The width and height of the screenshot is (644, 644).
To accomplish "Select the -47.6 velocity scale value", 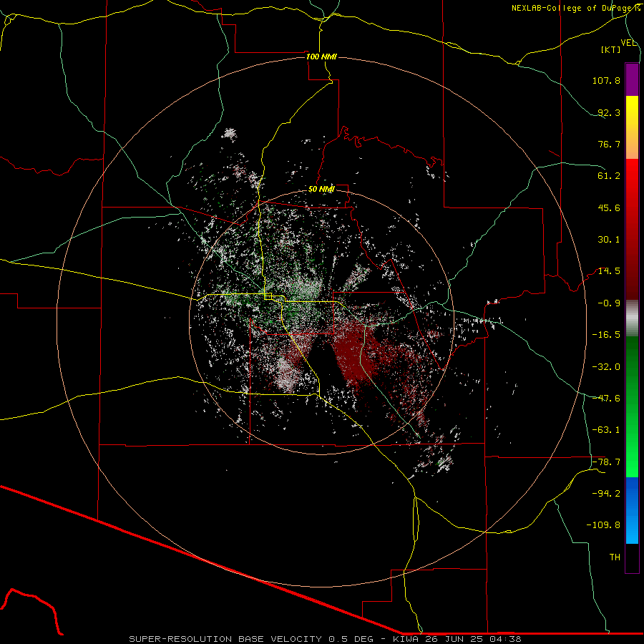I will [x=606, y=399].
